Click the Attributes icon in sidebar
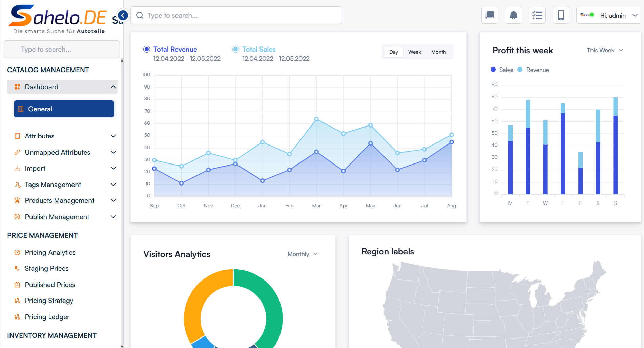Image resolution: width=644 pixels, height=348 pixels. [17, 136]
